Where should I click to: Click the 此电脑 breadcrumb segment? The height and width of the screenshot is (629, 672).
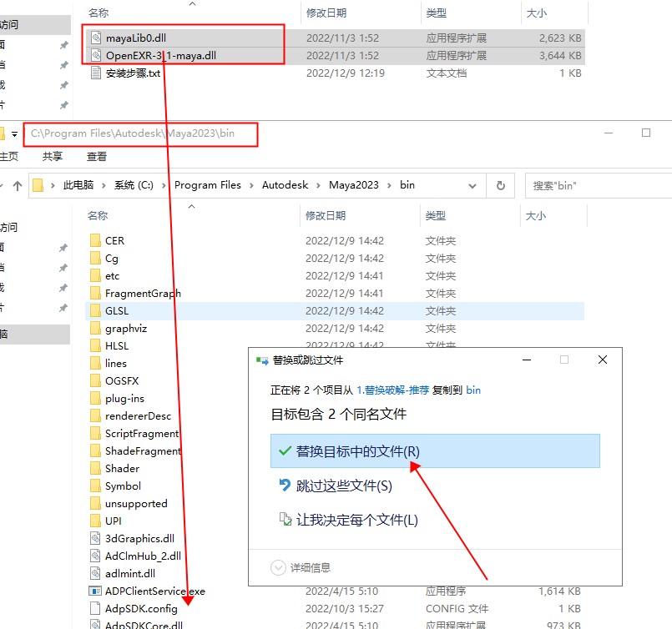tap(78, 185)
